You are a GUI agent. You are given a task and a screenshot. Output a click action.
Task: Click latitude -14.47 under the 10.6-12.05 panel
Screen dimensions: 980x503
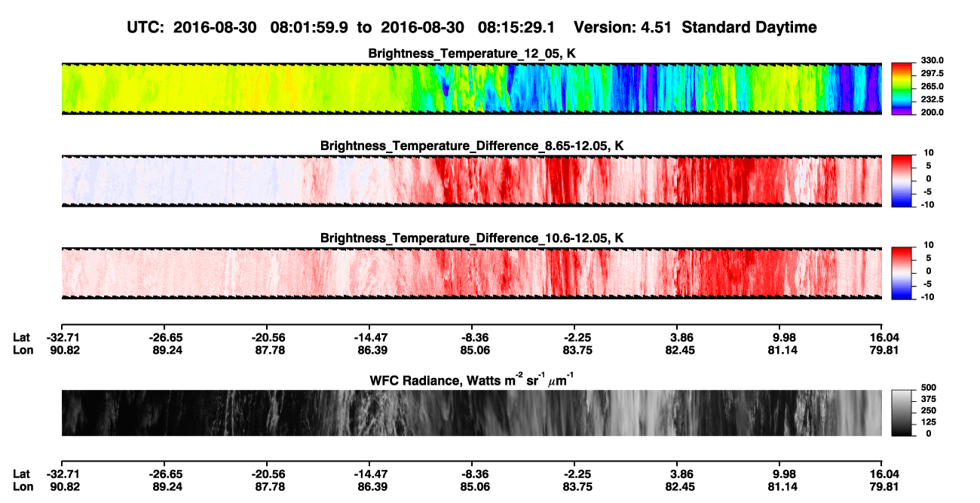(x=369, y=338)
